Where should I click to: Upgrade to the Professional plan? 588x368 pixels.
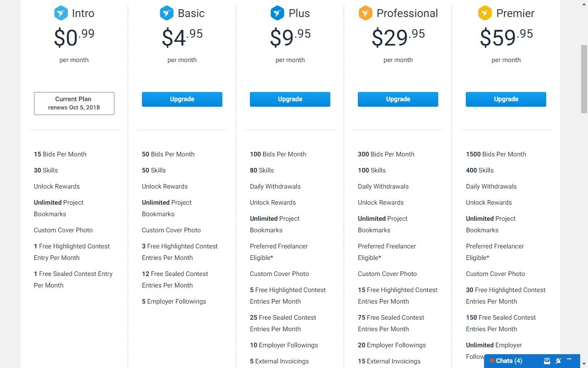tap(398, 99)
